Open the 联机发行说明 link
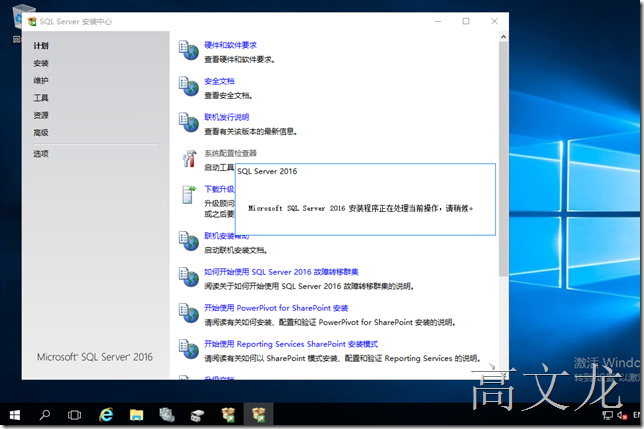644x429 pixels. tap(227, 117)
